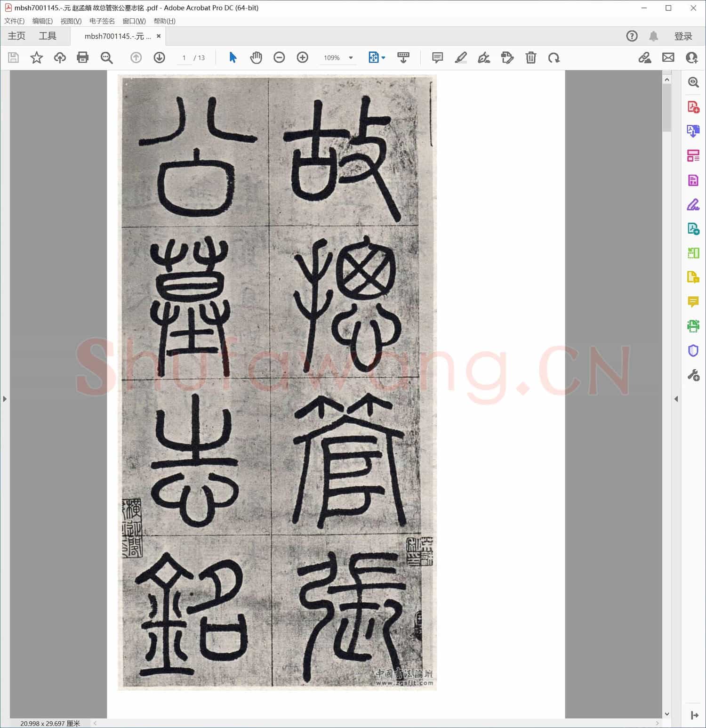This screenshot has width=706, height=728.
Task: Select the Fill & Sign pen icon
Action: click(x=484, y=57)
